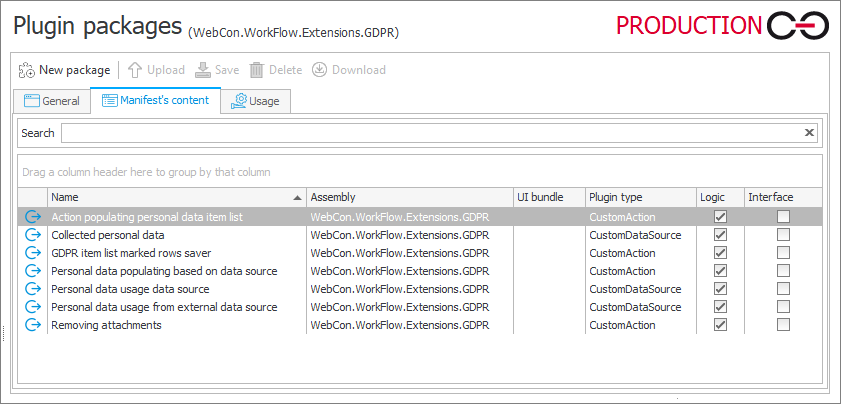Screen dimensions: 841x404
Task: Toggle Interface checkbox for Action populating personal data
Action: tap(784, 217)
